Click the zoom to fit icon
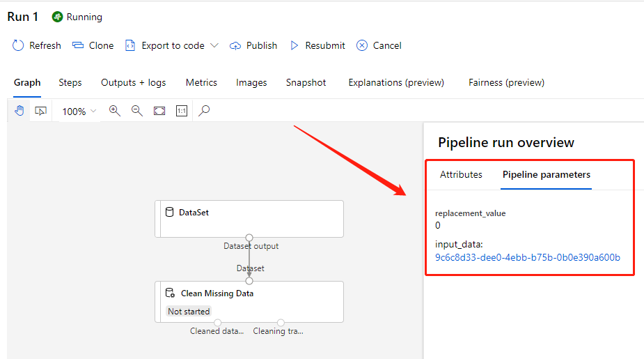The width and height of the screenshot is (644, 359). pyautogui.click(x=159, y=111)
